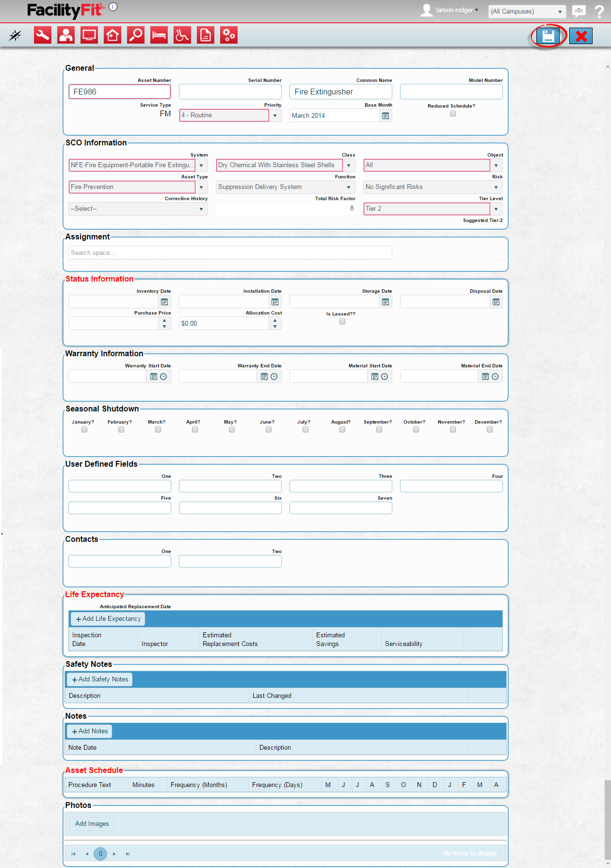Enable the Reduced Schedule checkbox
This screenshot has height=868, width=611.
click(453, 114)
